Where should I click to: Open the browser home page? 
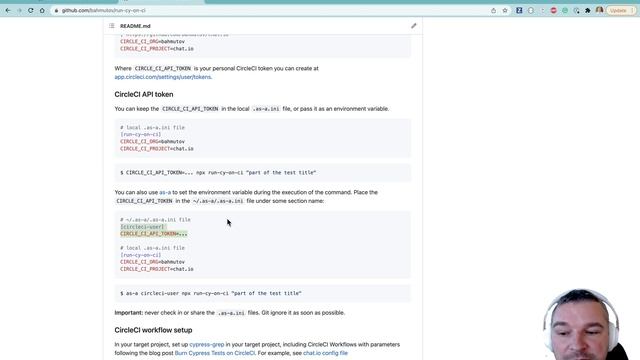pos(42,10)
